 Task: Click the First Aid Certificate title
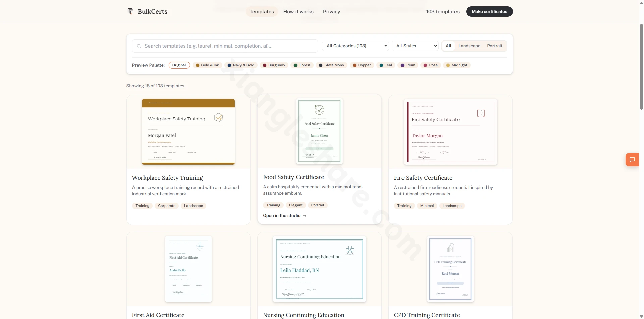pos(158,315)
